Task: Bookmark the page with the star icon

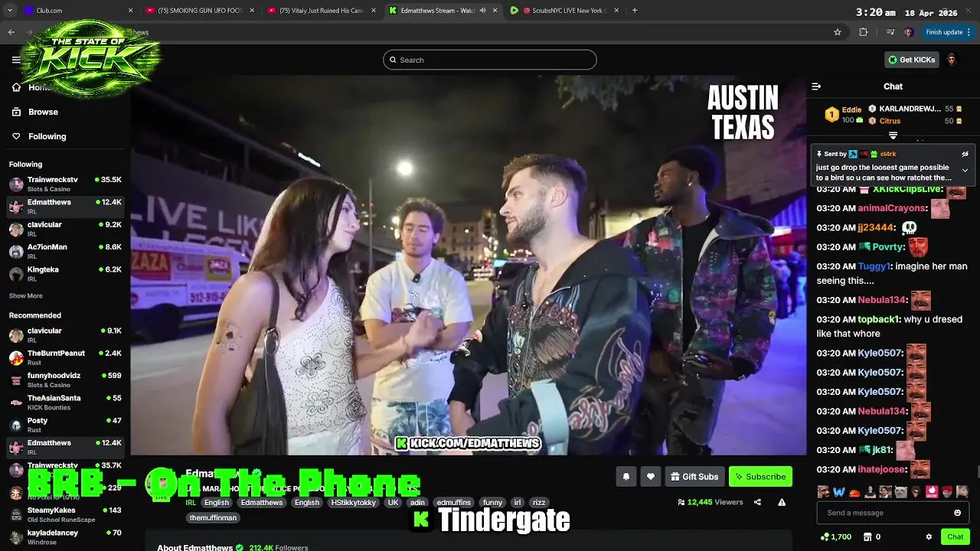Action: [838, 32]
